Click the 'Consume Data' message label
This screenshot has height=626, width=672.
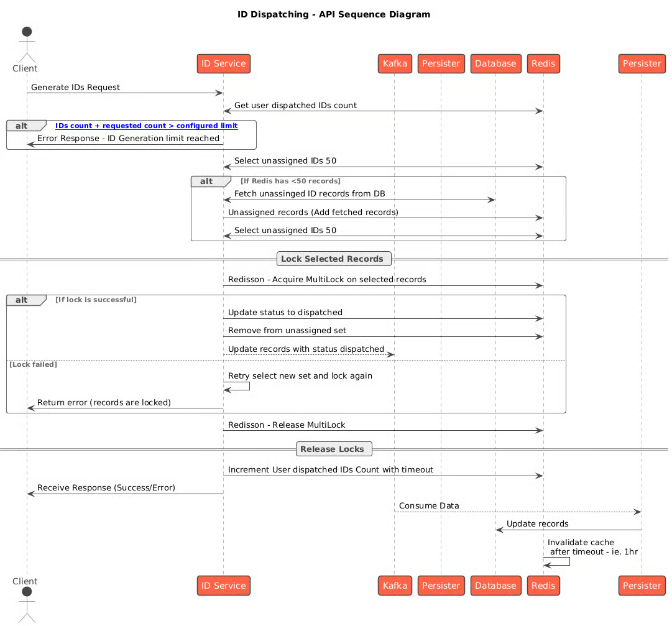point(429,506)
